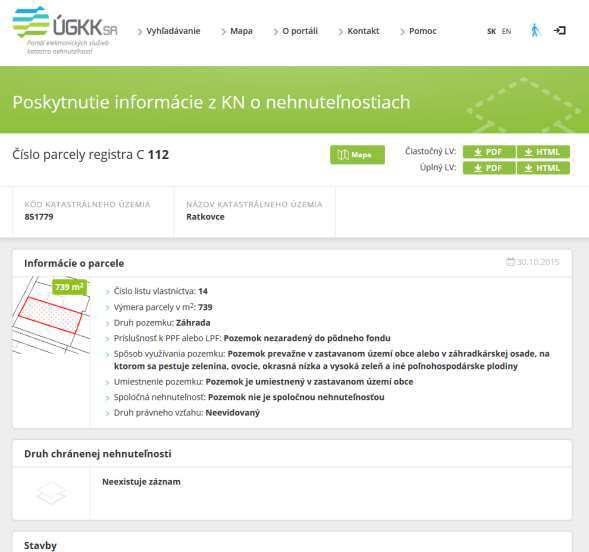Click the Informácie o parcele heading
This screenshot has width=589, height=552.
pos(74,263)
